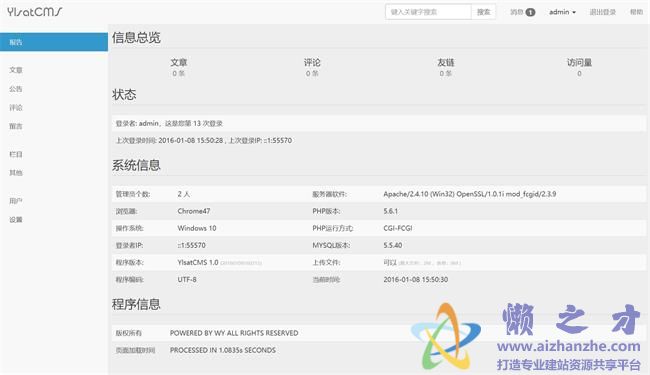Click 'PROCESSED IN 1.0835s SECONDS' text
This screenshot has width=650, height=375.
223,350
